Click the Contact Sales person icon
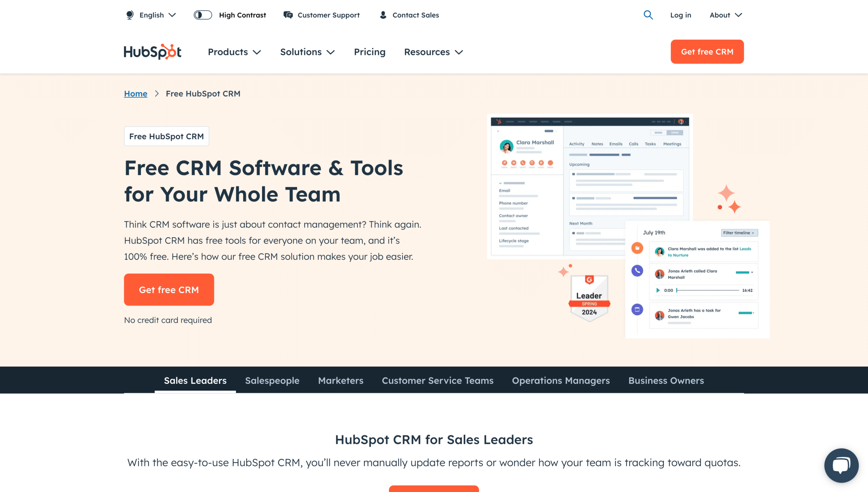The width and height of the screenshot is (868, 492). 383,15
